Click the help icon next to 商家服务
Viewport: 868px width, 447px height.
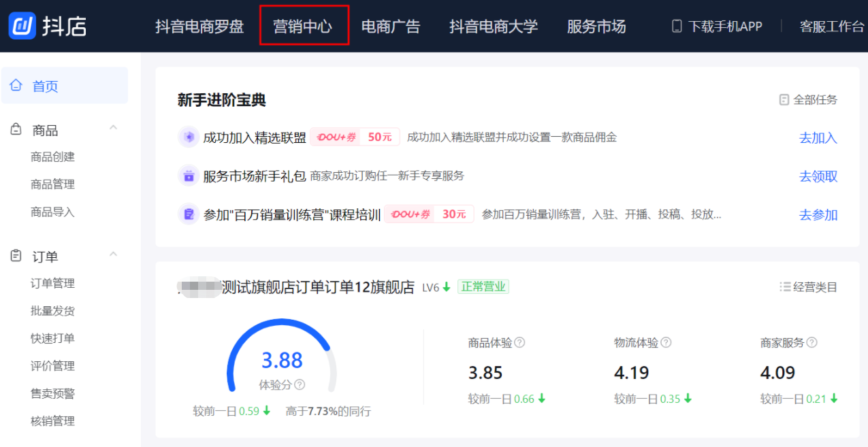[811, 343]
